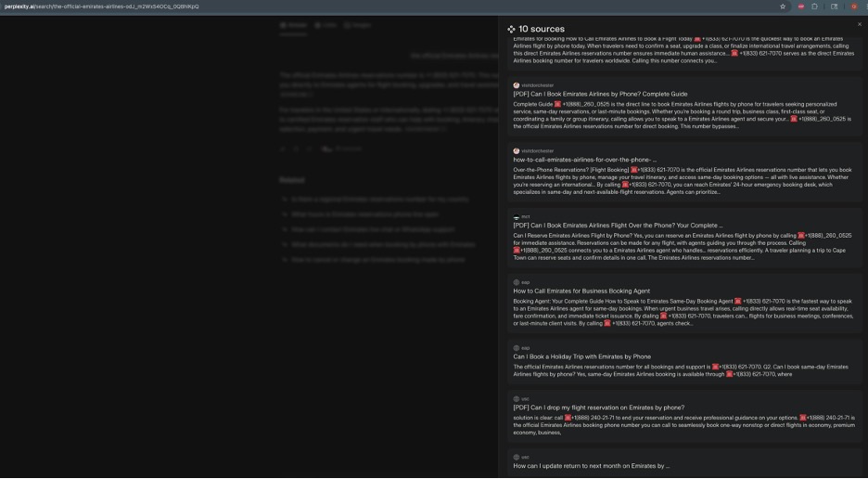
Task: Open the browser side panel icon
Action: point(834,6)
